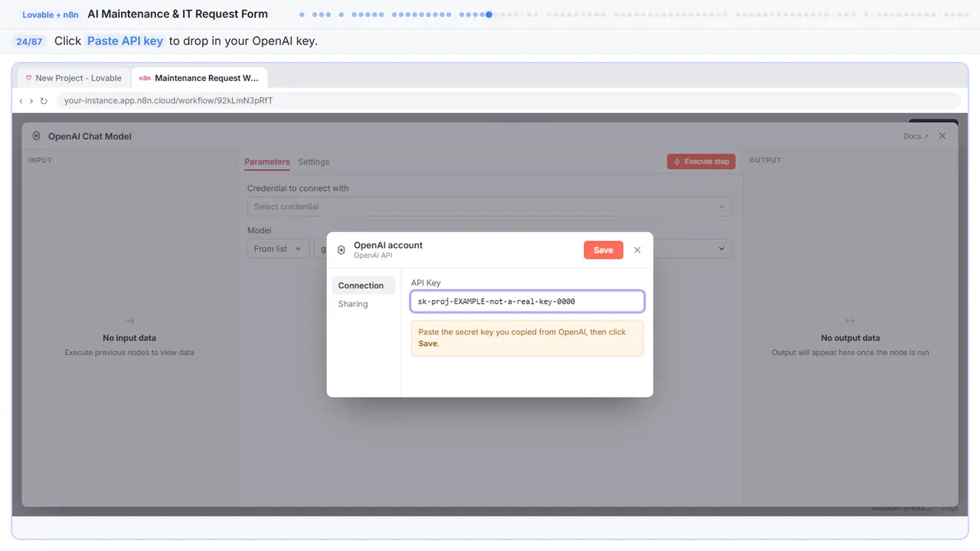Click the OpenAI Chat Model node icon

tap(37, 136)
